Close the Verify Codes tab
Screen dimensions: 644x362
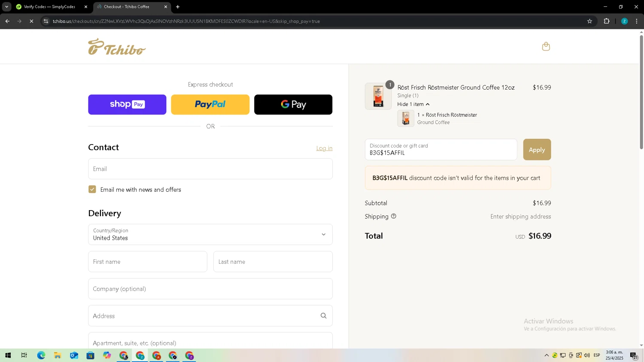(x=85, y=7)
